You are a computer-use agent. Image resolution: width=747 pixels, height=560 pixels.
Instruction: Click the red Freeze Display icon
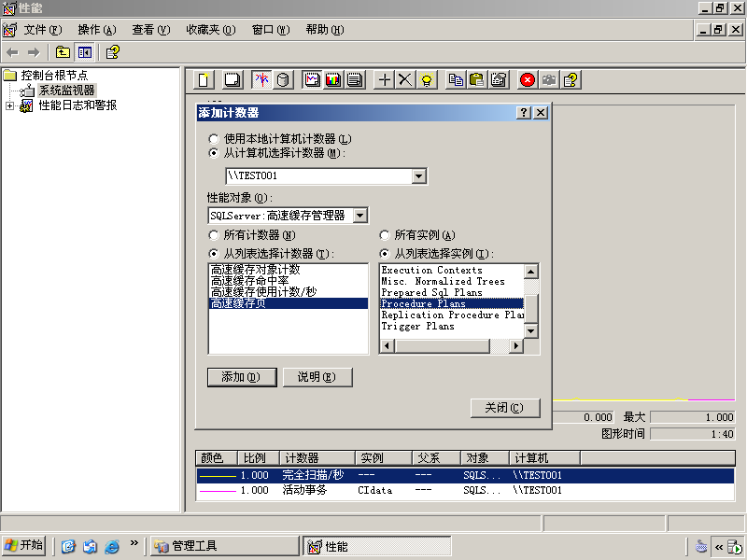coord(528,80)
